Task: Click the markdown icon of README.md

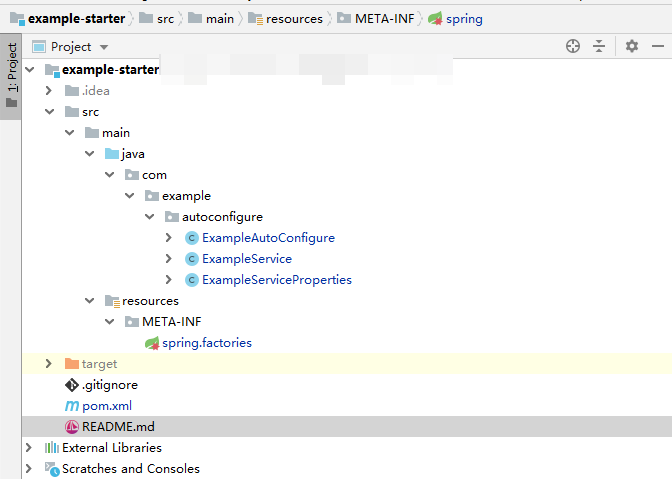Action: click(72, 427)
